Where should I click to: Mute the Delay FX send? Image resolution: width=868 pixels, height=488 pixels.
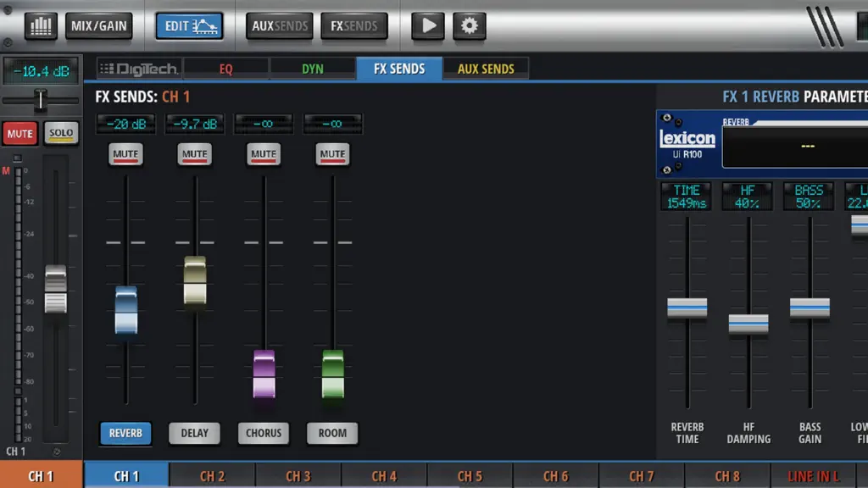pos(194,154)
